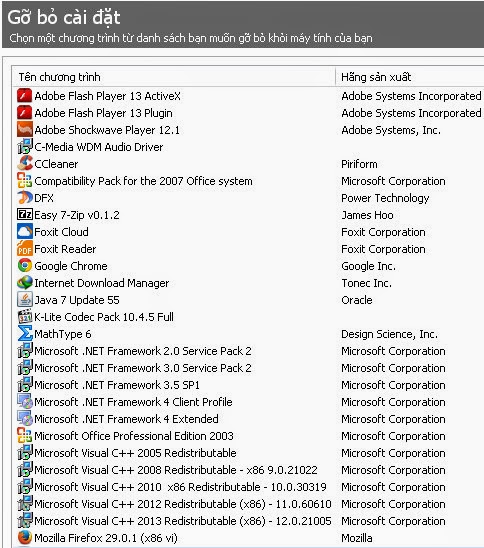Select 'Compatibility Pack for the 2007 Office system'
This screenshot has height=548, width=484.
pyautogui.click(x=143, y=181)
